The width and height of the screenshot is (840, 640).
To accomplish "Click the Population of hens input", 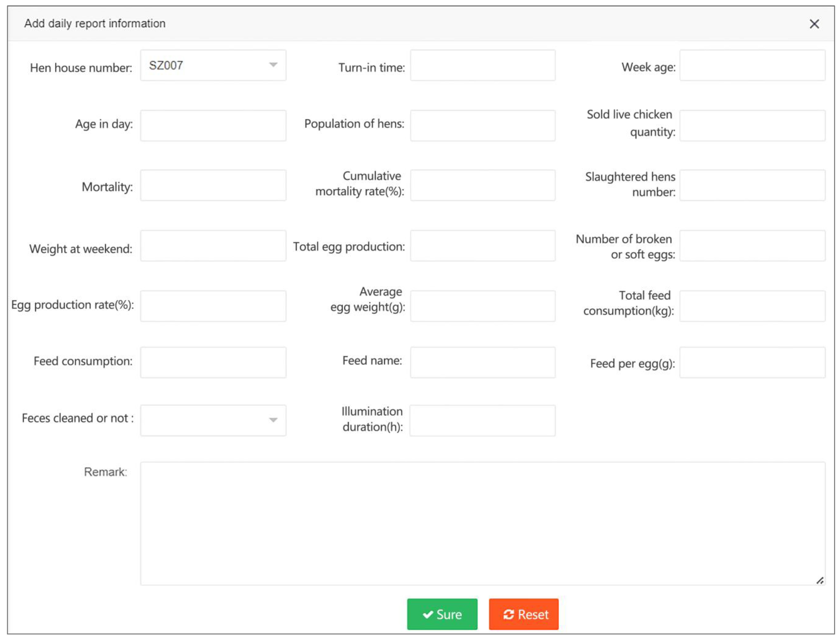I will pyautogui.click(x=483, y=125).
